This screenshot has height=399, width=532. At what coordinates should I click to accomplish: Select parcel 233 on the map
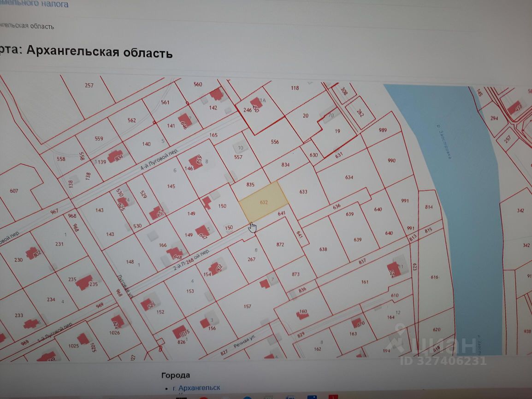click(x=19, y=315)
